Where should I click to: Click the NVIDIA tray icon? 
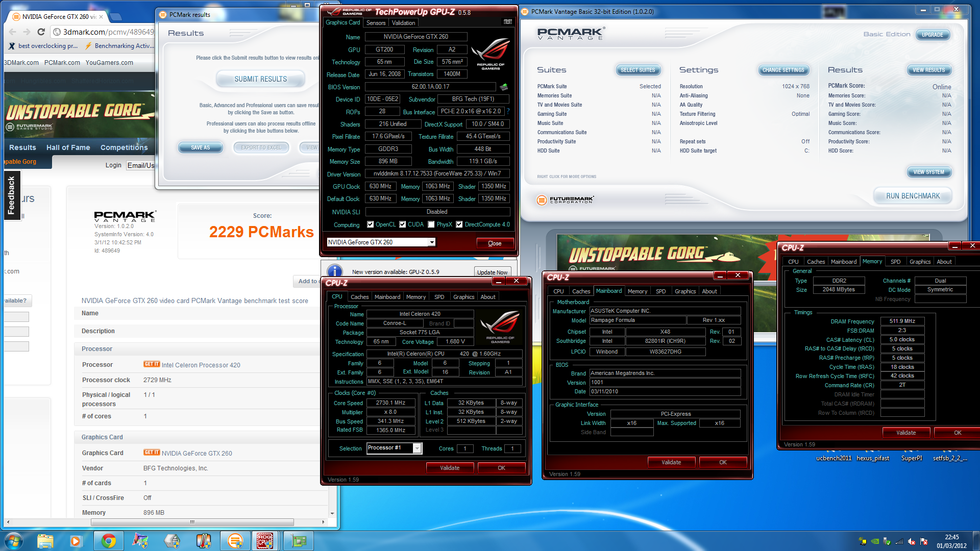pyautogui.click(x=875, y=541)
